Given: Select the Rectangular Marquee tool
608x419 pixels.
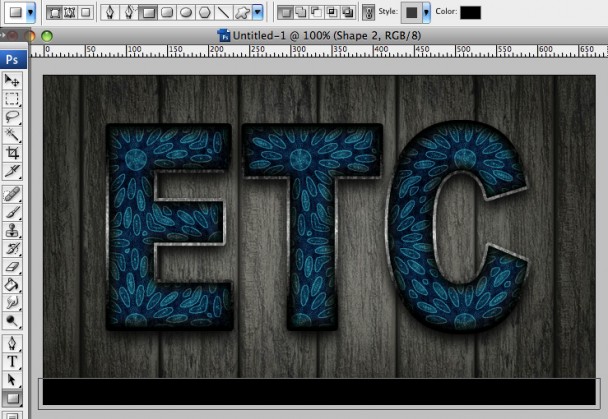Looking at the screenshot, I should [12, 99].
